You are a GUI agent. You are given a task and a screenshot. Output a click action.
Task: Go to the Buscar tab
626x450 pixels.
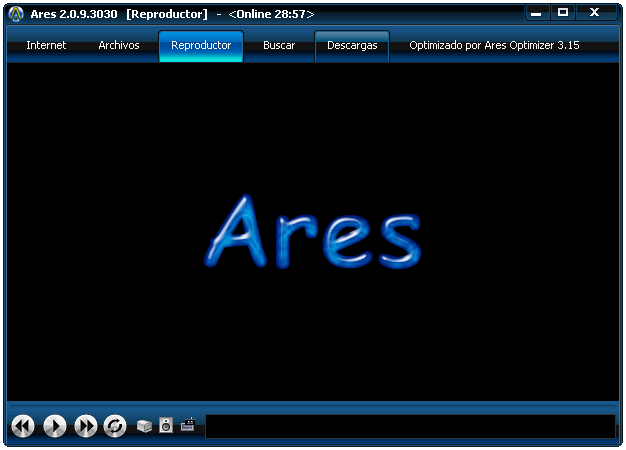[x=279, y=45]
